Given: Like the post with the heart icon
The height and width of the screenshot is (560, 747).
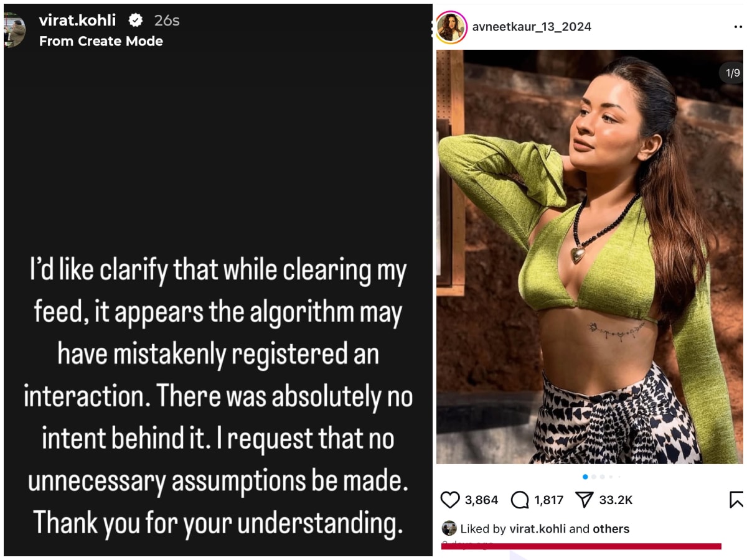Looking at the screenshot, I should [x=449, y=500].
